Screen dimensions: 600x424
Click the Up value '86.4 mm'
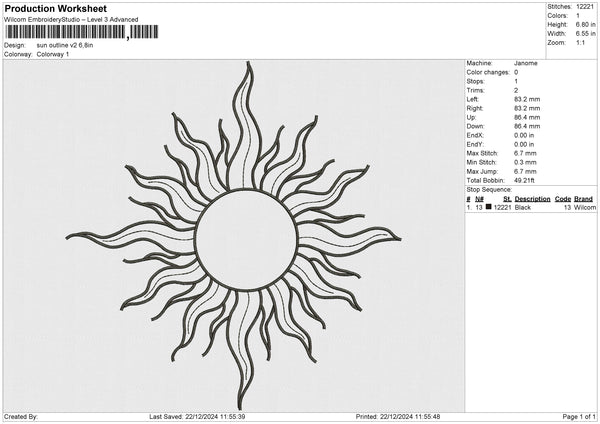(527, 117)
